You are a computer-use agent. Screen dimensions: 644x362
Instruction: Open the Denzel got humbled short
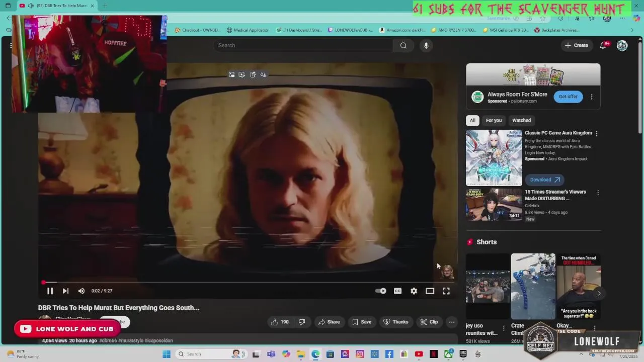579,287
